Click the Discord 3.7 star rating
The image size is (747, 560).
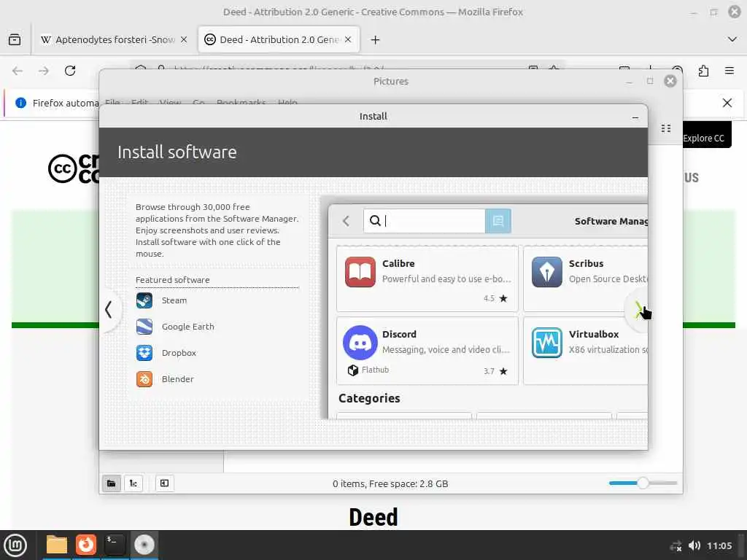[x=495, y=371]
